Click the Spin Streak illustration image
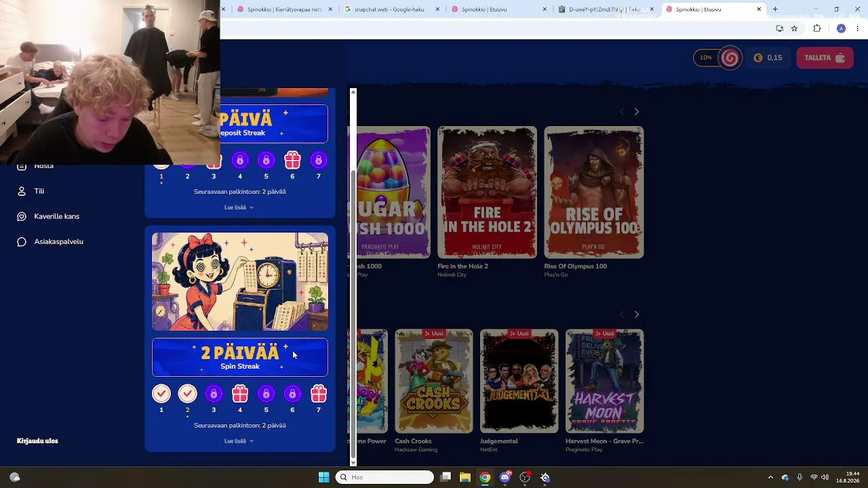The width and height of the screenshot is (868, 488). pos(240,282)
